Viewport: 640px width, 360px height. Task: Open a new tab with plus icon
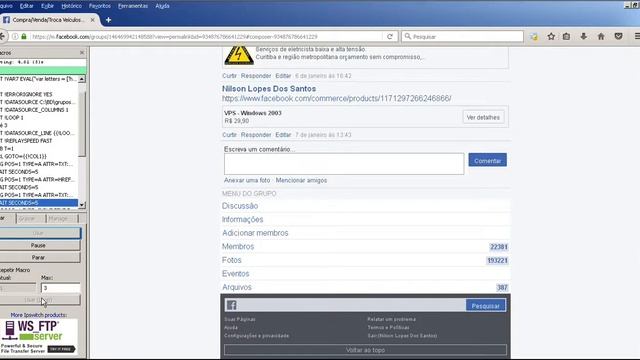pyautogui.click(x=108, y=20)
